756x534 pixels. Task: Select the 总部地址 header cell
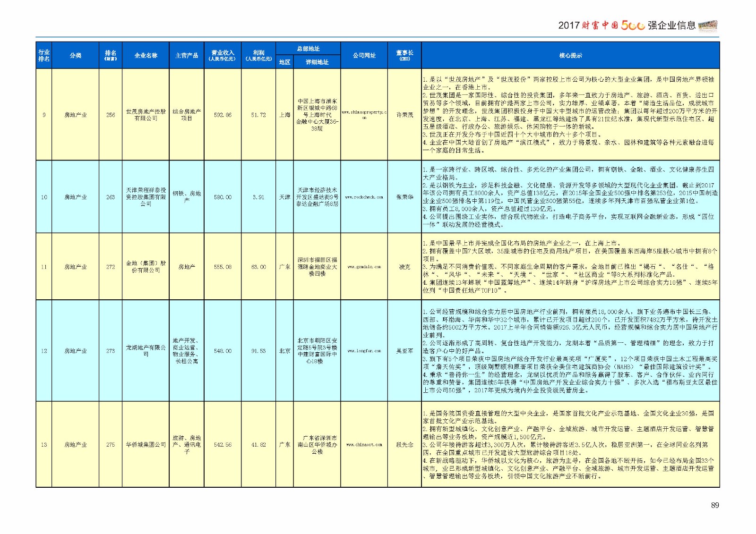[x=308, y=49]
